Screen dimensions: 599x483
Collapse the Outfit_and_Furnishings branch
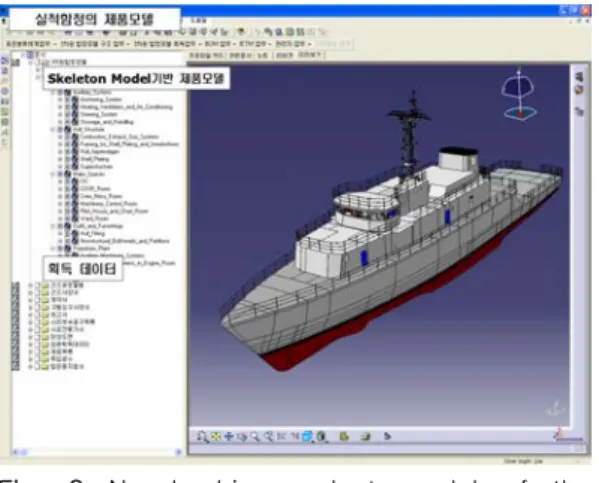pos(53,226)
